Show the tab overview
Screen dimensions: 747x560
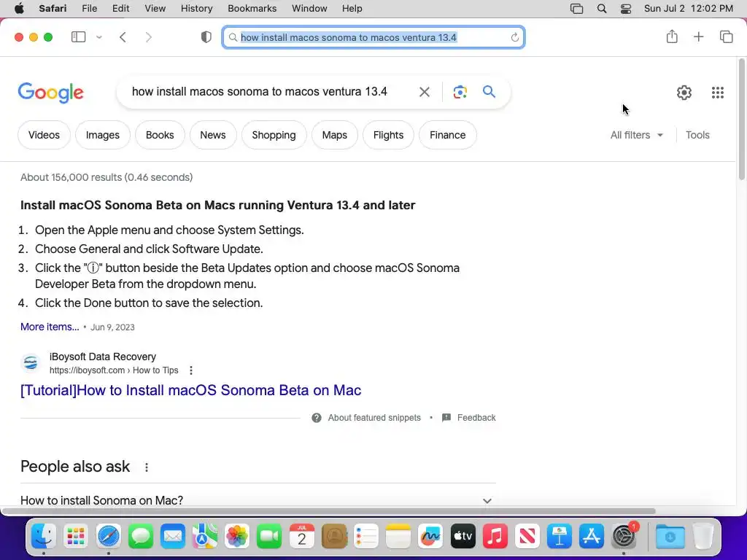[726, 36]
